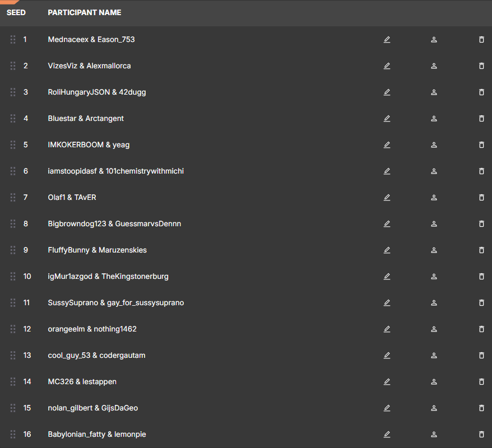Open user icon for RoliHungaryJSON & 42dugg
The image size is (492, 448).
point(434,92)
